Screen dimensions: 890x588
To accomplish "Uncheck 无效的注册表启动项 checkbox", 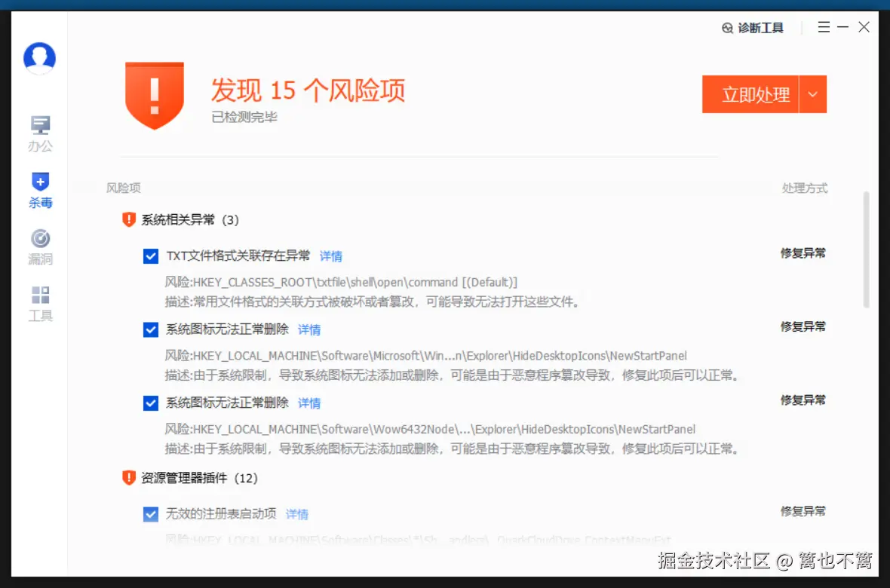I will pos(150,514).
